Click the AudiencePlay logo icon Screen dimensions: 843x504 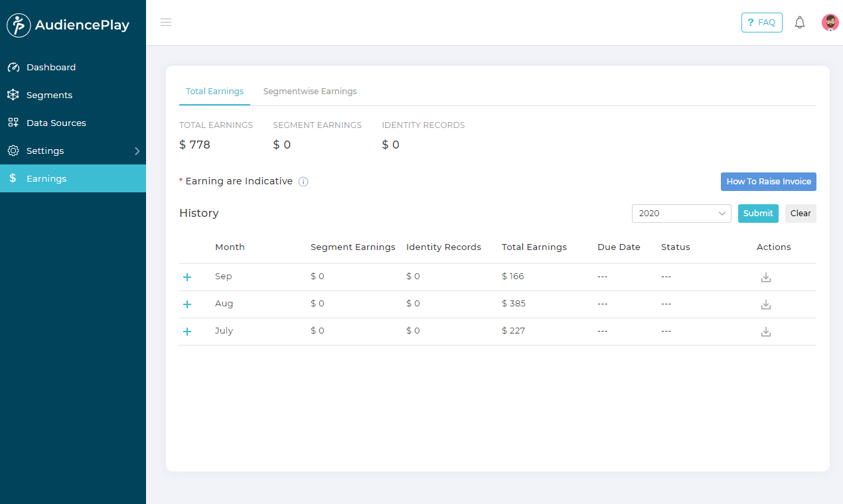pos(19,25)
